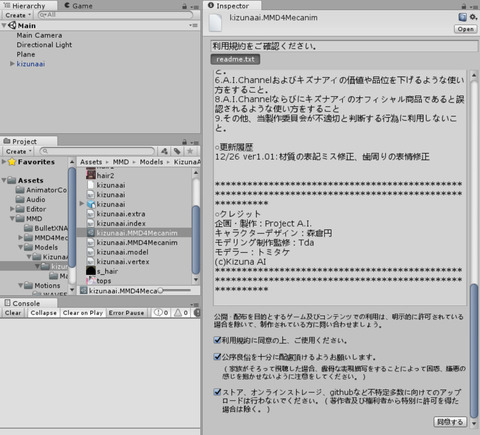
Task: Go to Models in the breadcrumb path
Action: (x=151, y=162)
